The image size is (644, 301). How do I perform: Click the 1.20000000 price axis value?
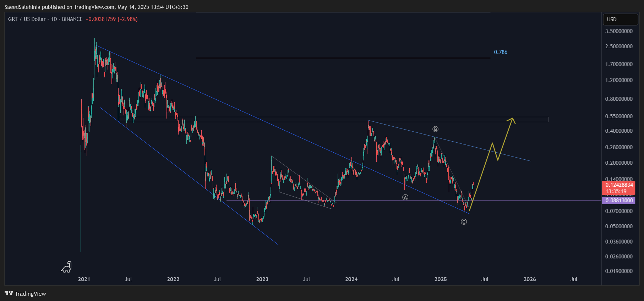(619, 80)
